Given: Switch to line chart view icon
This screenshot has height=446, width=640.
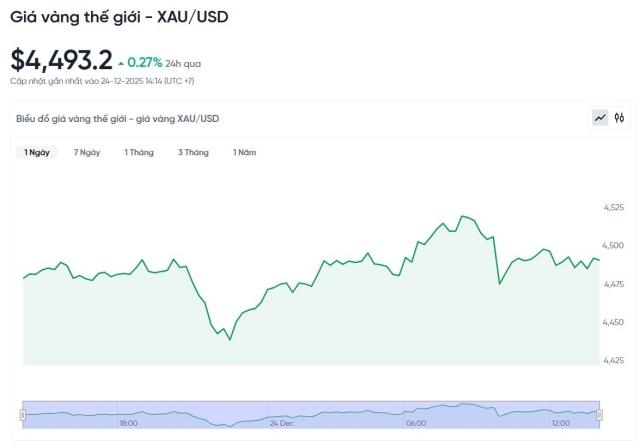Looking at the screenshot, I should click(600, 118).
